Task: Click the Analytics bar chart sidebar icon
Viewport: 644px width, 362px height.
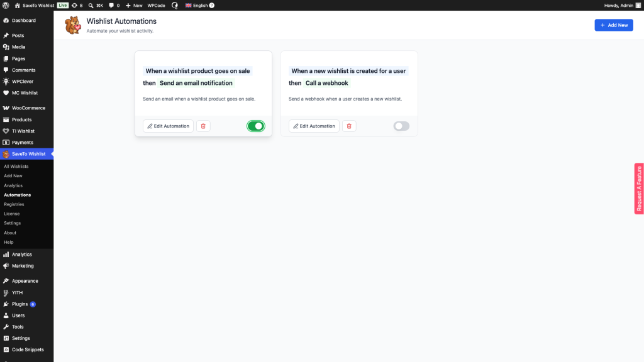Action: coord(6,255)
